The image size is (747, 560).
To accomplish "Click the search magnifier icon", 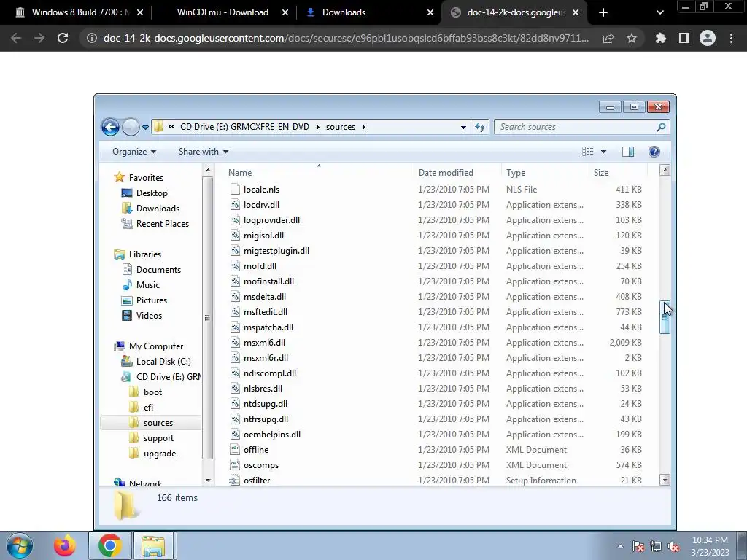I will tap(661, 127).
